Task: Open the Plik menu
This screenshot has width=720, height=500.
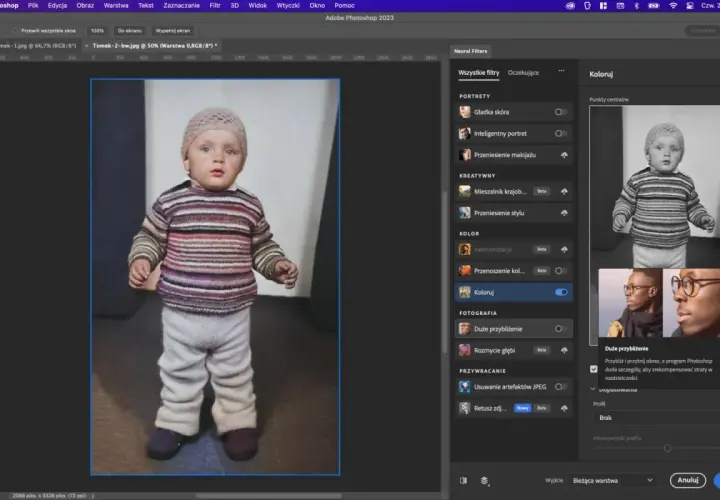Action: 33,6
